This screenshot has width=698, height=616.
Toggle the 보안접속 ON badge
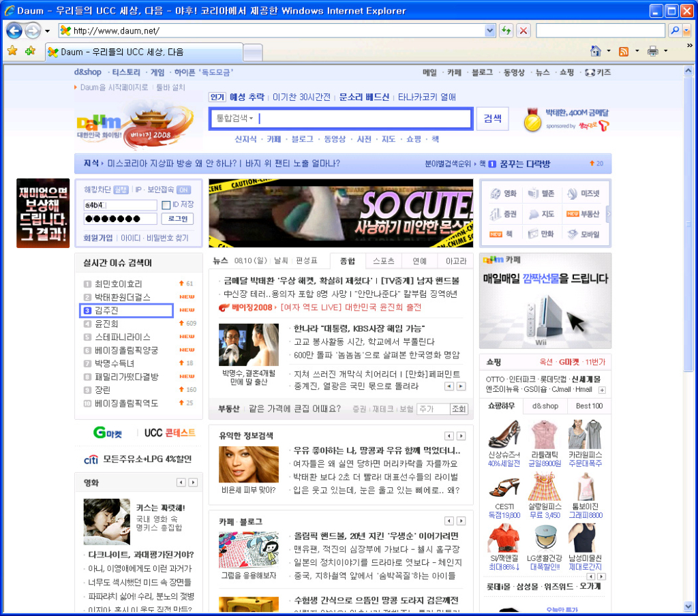tap(183, 189)
